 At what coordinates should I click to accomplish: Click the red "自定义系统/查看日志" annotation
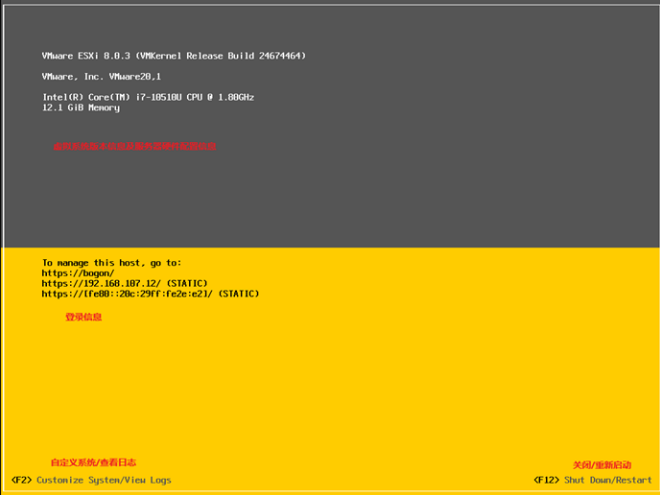[x=93, y=462]
